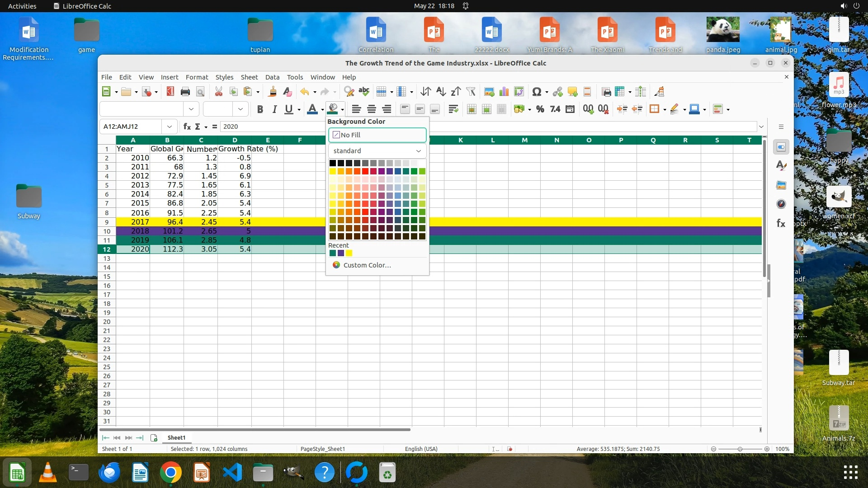Click the AutoFilter funnel icon

click(471, 92)
